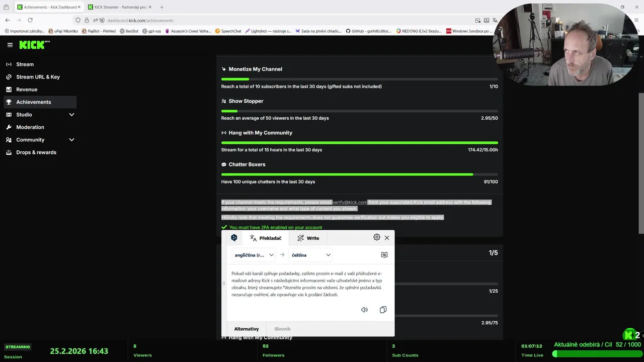Copy the translated text with the copy icon
This screenshot has width=644, height=362.
[383, 310]
